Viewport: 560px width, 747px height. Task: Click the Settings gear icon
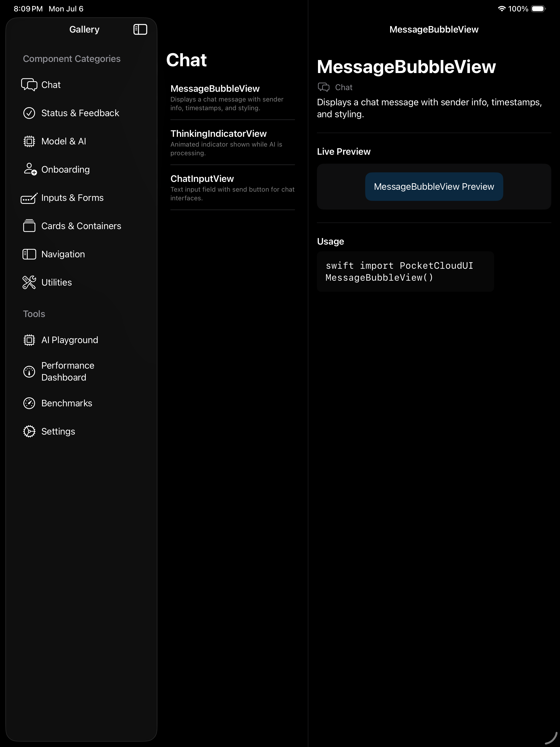29,431
